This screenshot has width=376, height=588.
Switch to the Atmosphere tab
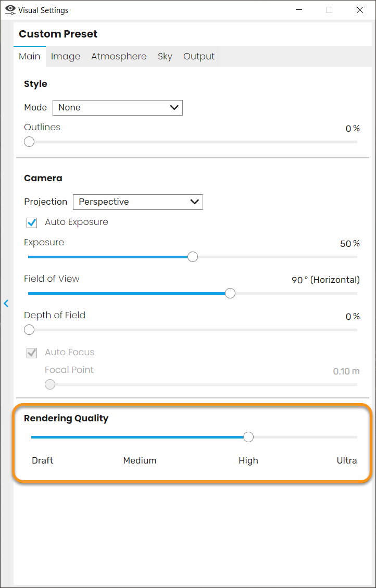click(119, 56)
